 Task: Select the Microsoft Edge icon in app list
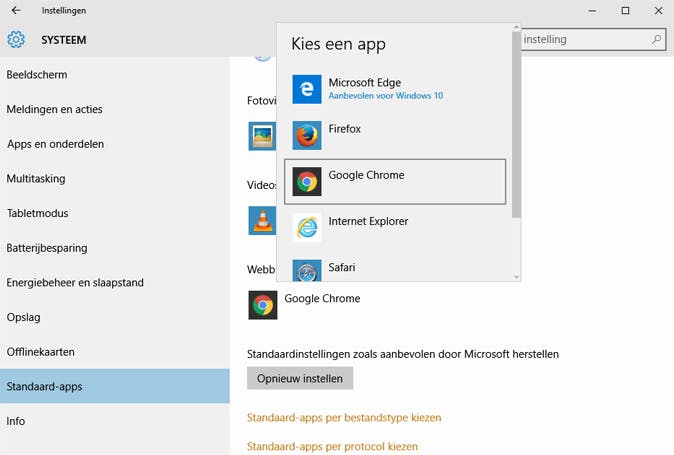coord(307,89)
